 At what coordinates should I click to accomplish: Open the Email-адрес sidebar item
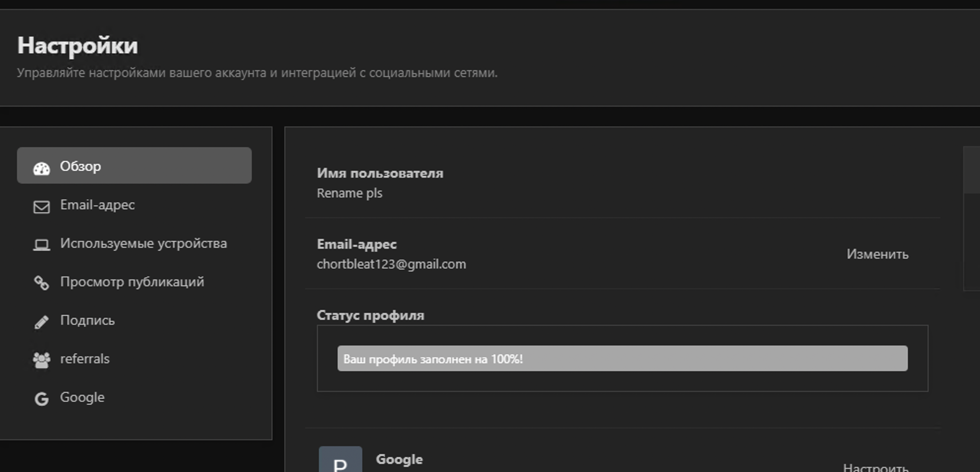(x=97, y=205)
